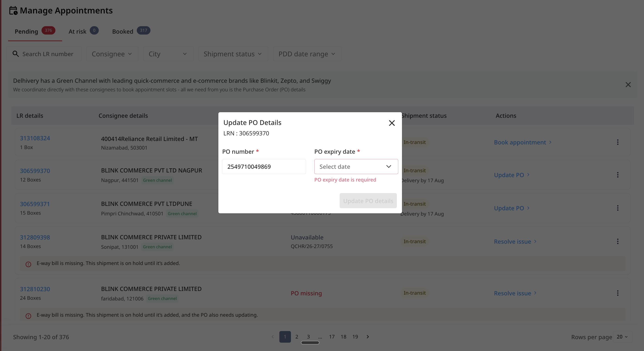Click Resolve issue for LR 312809398
Image resolution: width=644 pixels, height=351 pixels.
515,241
